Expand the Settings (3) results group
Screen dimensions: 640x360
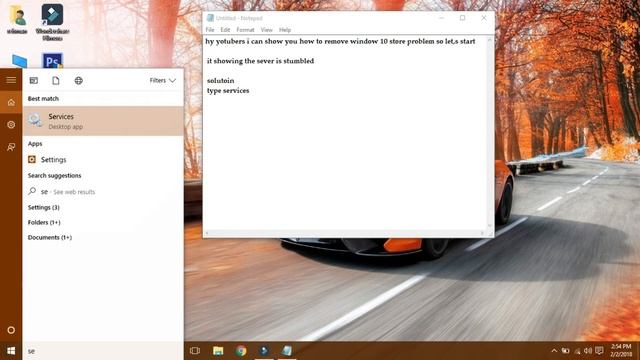click(x=44, y=207)
